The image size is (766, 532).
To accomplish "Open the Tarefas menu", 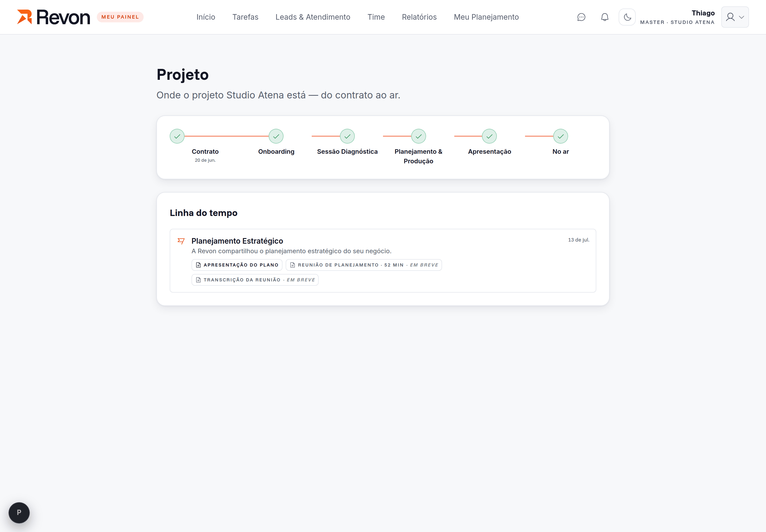I will [245, 17].
